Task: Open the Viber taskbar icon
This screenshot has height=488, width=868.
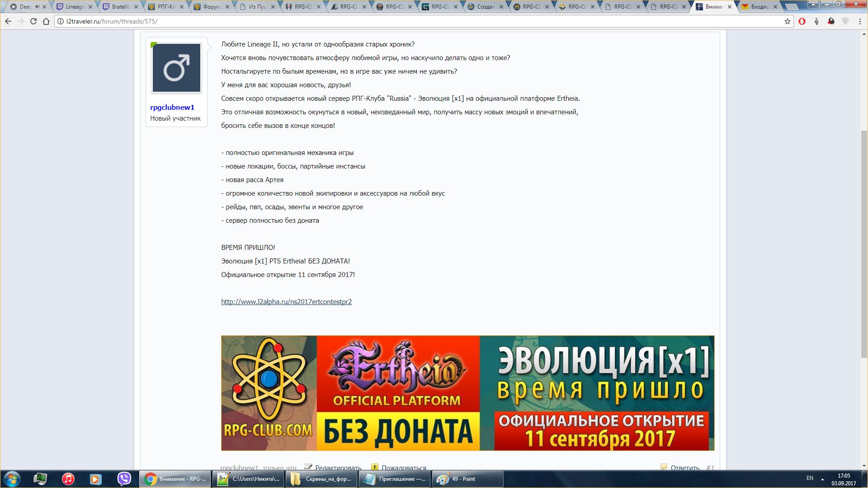Action: (124, 479)
